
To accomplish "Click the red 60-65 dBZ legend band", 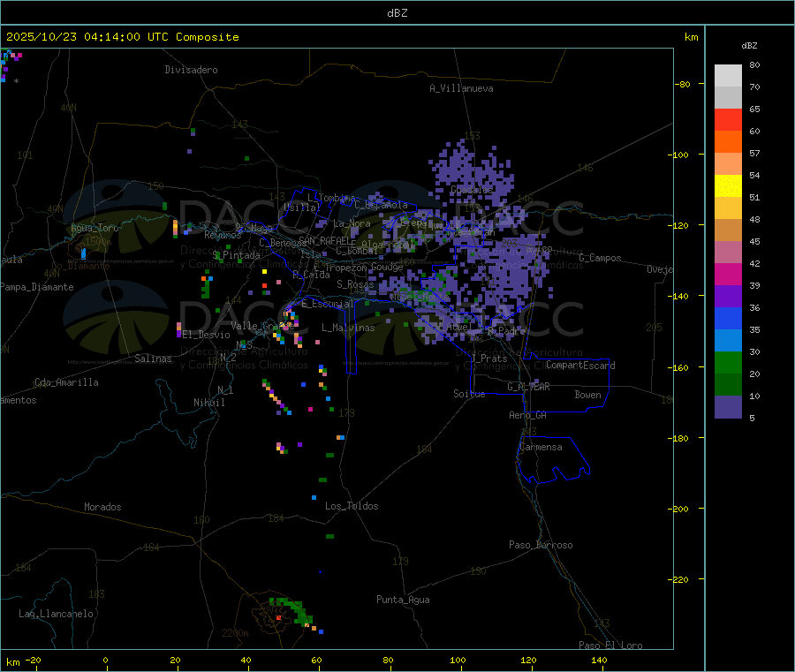I will click(728, 119).
